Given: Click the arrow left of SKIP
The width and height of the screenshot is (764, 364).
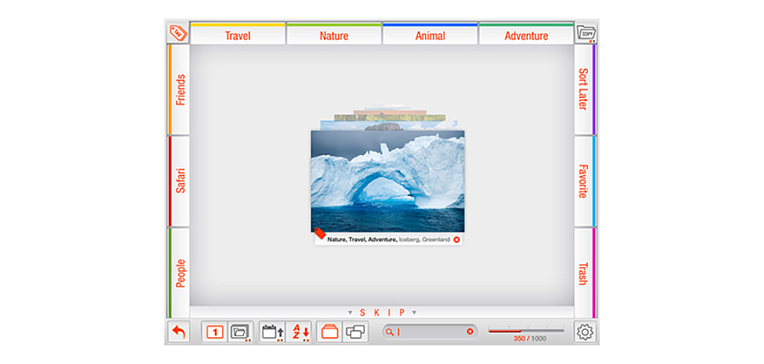Looking at the screenshot, I should pos(350,313).
